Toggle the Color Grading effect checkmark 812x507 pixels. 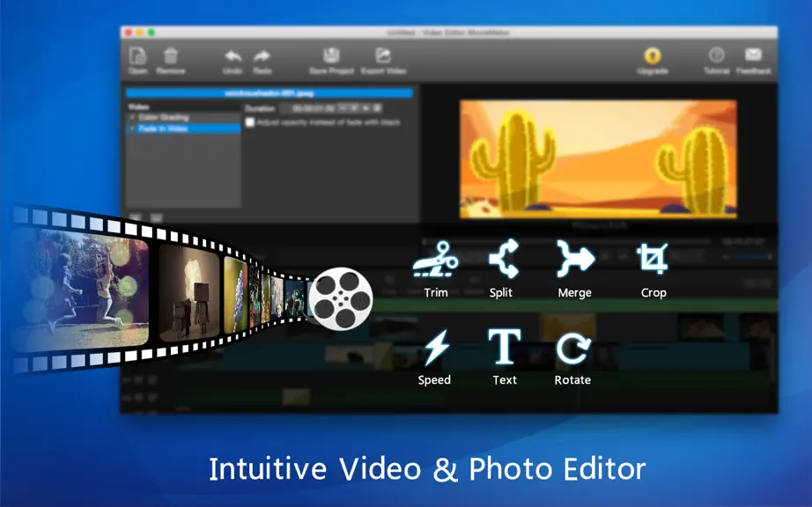pos(133,117)
